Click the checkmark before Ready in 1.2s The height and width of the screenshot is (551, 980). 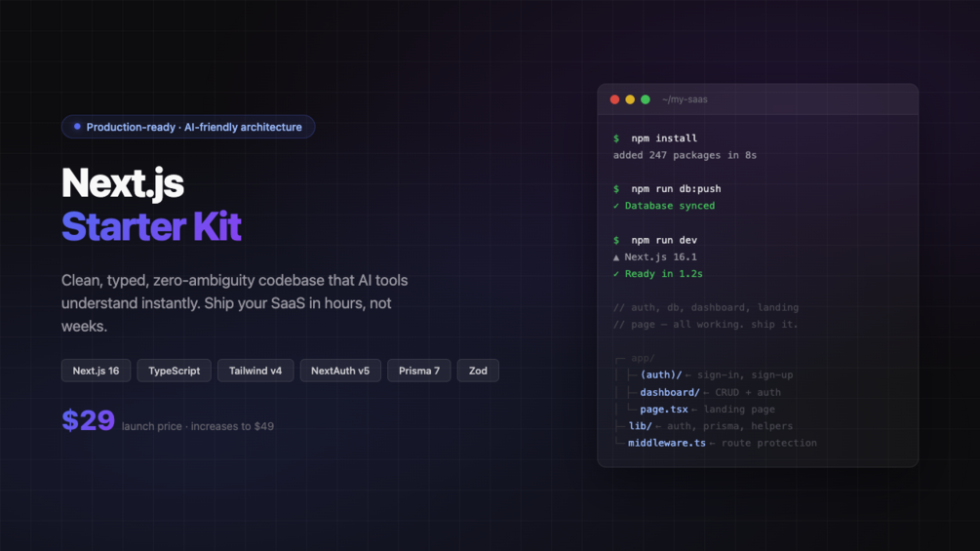tap(616, 274)
